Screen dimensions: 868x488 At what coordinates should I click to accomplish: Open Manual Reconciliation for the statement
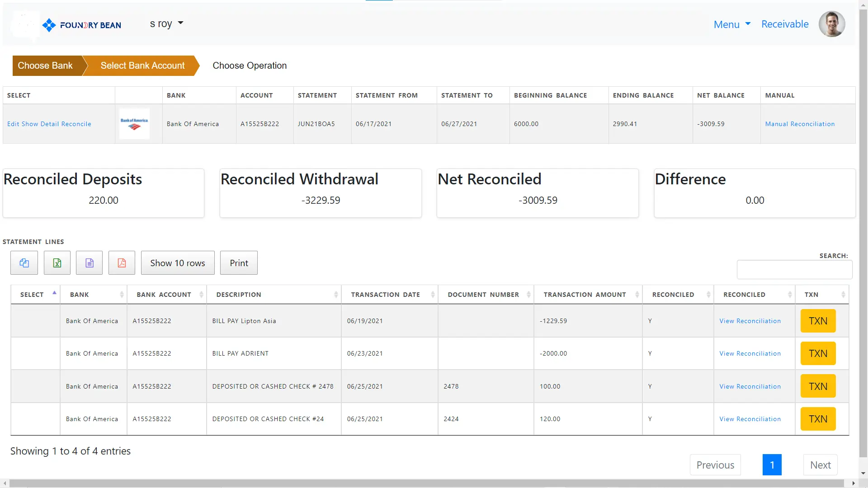tap(800, 123)
